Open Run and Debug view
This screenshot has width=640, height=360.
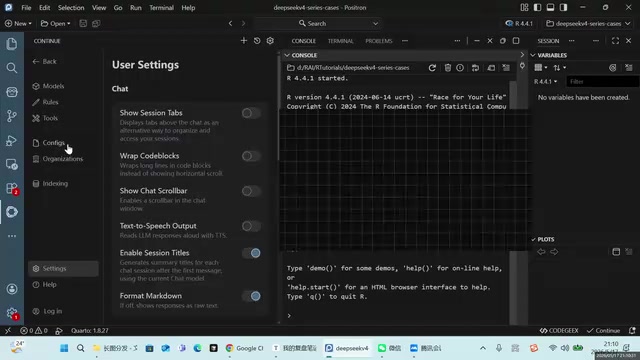[x=12, y=140]
